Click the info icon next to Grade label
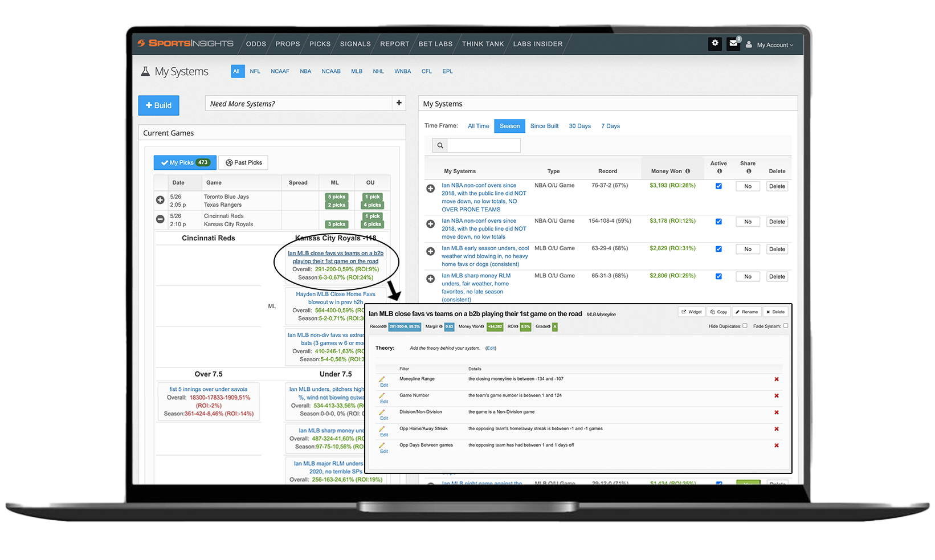The image size is (935, 560). pos(549,327)
